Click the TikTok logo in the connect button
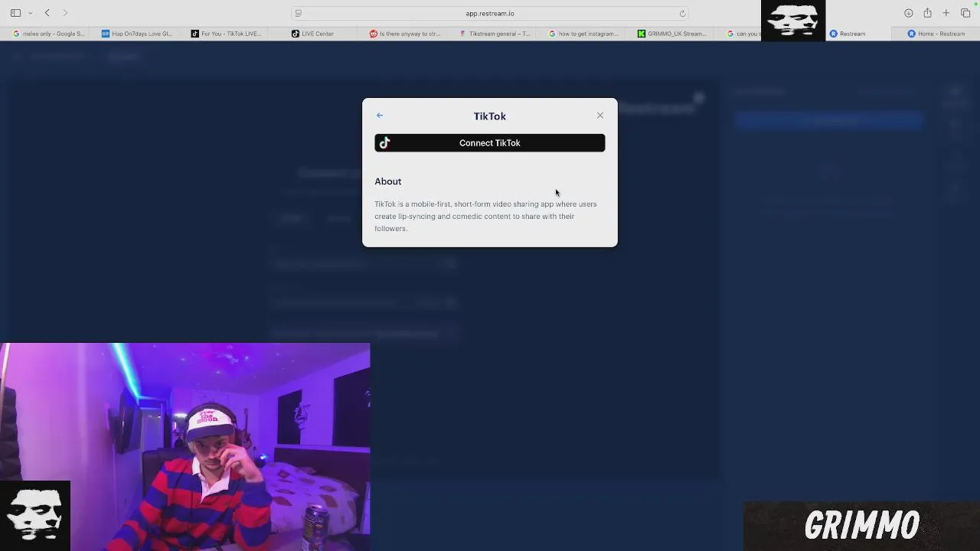 click(x=385, y=143)
